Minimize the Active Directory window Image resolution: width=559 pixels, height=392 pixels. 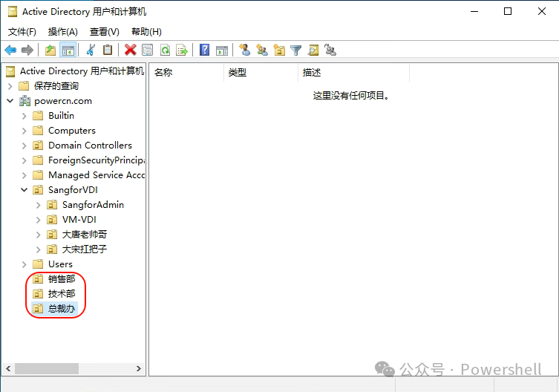(x=474, y=11)
